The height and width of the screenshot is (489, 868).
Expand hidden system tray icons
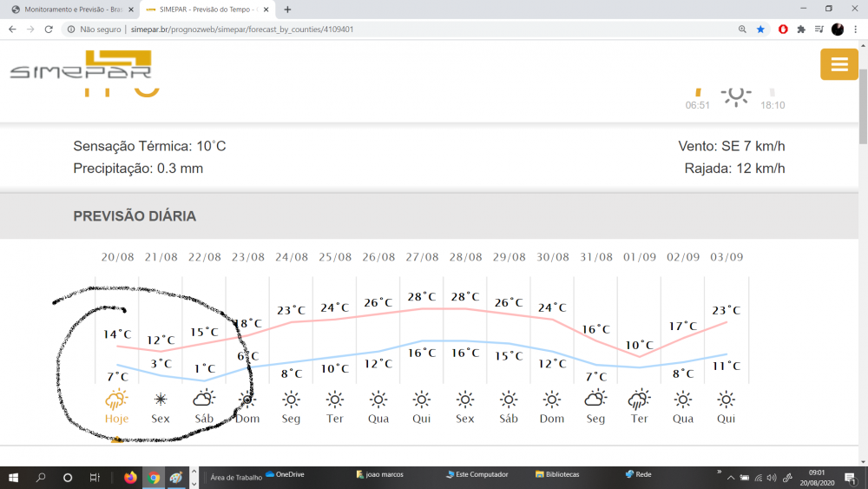point(731,478)
